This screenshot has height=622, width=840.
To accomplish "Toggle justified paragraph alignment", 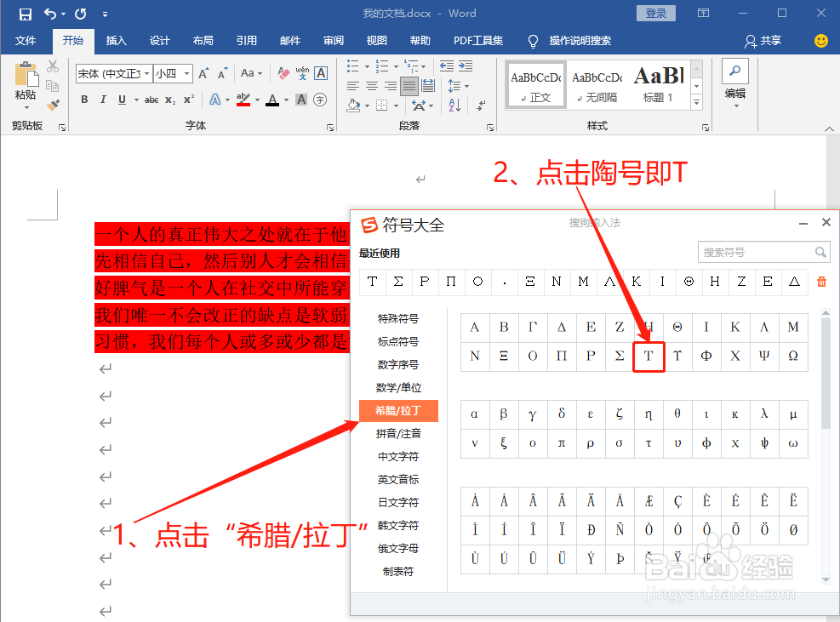I will click(409, 86).
